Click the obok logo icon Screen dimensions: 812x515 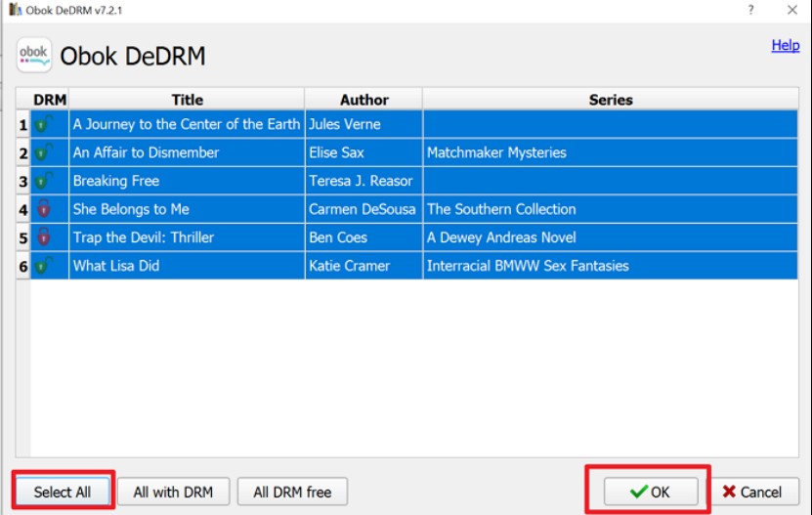[34, 55]
